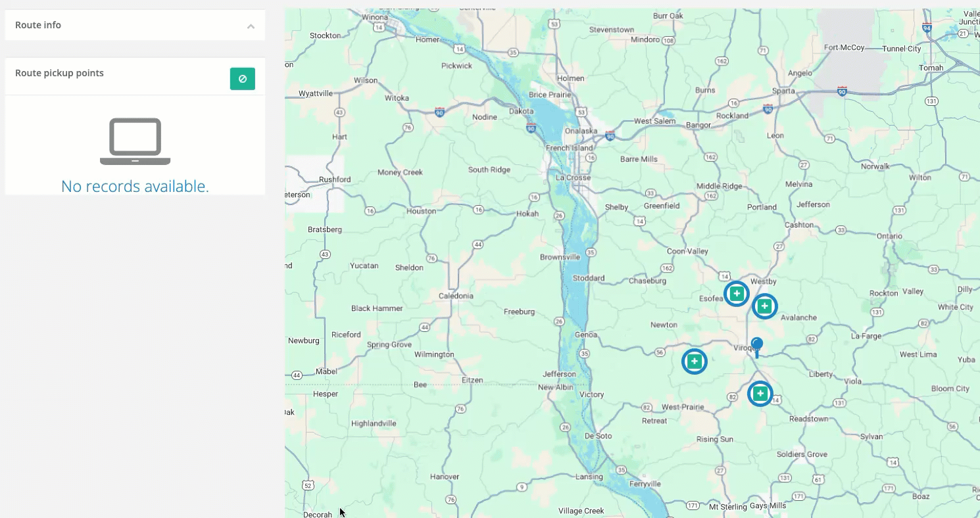The image size is (980, 518).
Task: Select the Lansing town label
Action: tap(589, 477)
